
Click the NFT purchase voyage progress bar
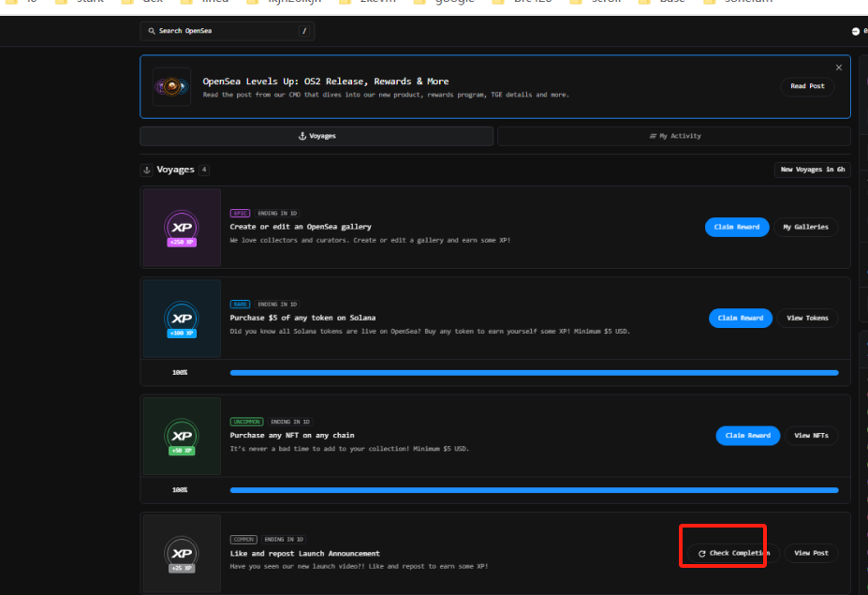(x=535, y=490)
